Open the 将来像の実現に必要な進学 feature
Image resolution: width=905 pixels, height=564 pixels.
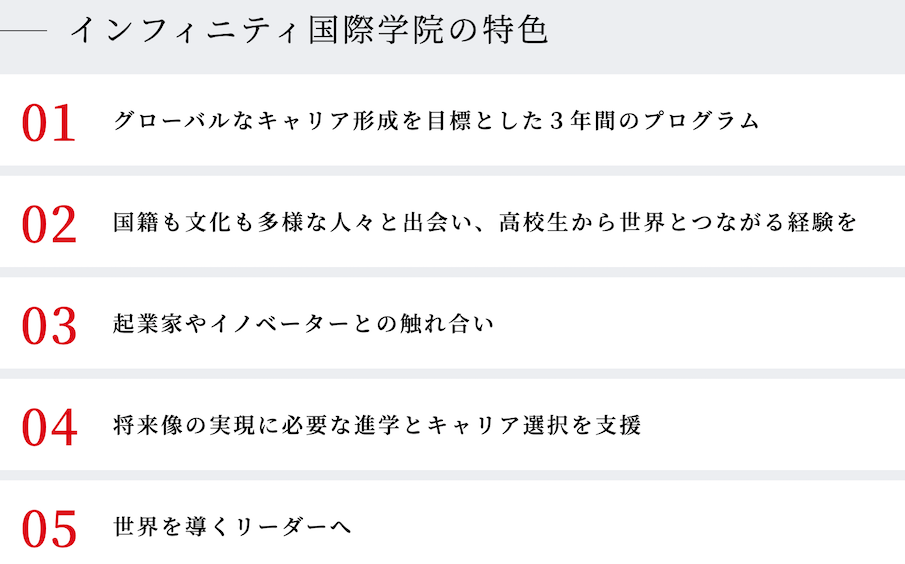452,425
